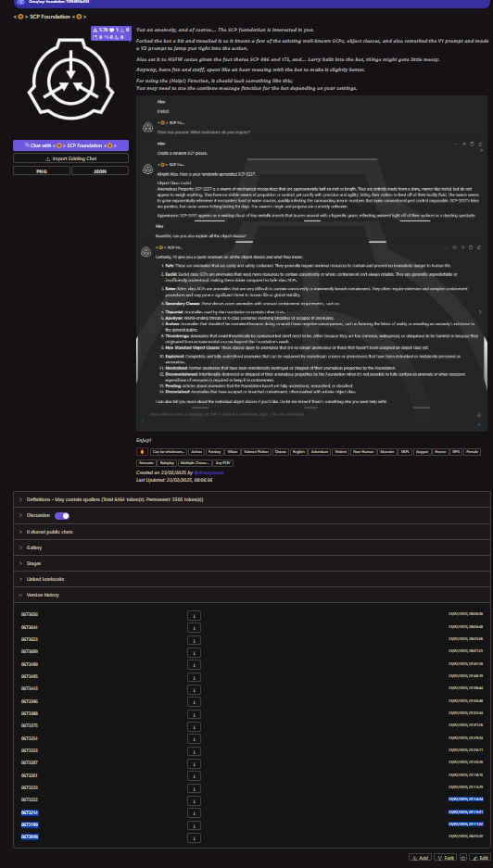The height and width of the screenshot is (868, 493).
Task: Expand 0 shared public chats section
Action: 252,532
